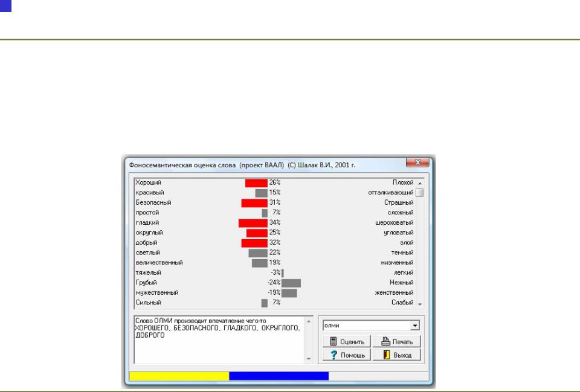Screen dimensions: 580x392
Task: Open the word dropdown arrow next to олми
Action: (415, 326)
